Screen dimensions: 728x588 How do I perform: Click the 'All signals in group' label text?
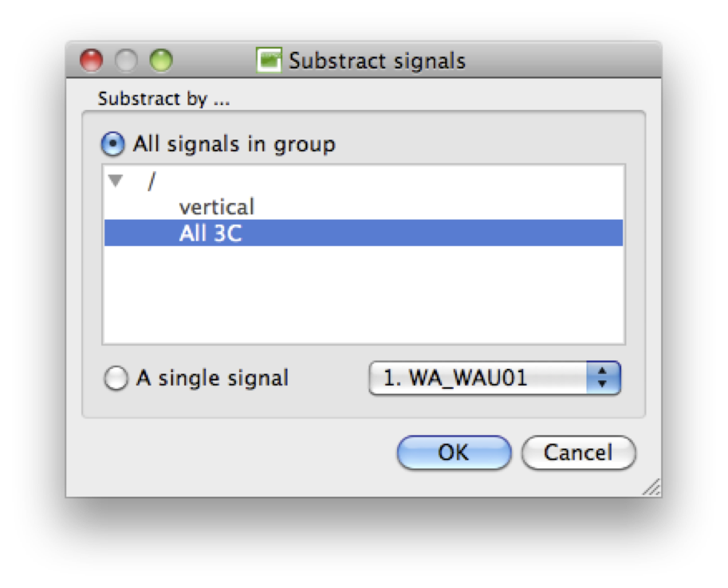click(x=234, y=144)
